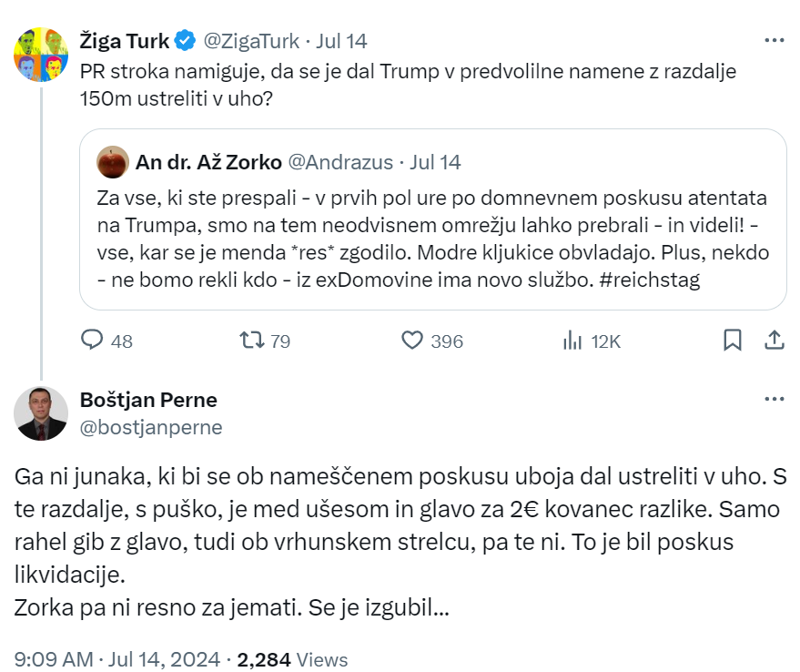The height and width of the screenshot is (672, 800).
Task: Open the 2,284 Views count
Action: click(x=292, y=658)
